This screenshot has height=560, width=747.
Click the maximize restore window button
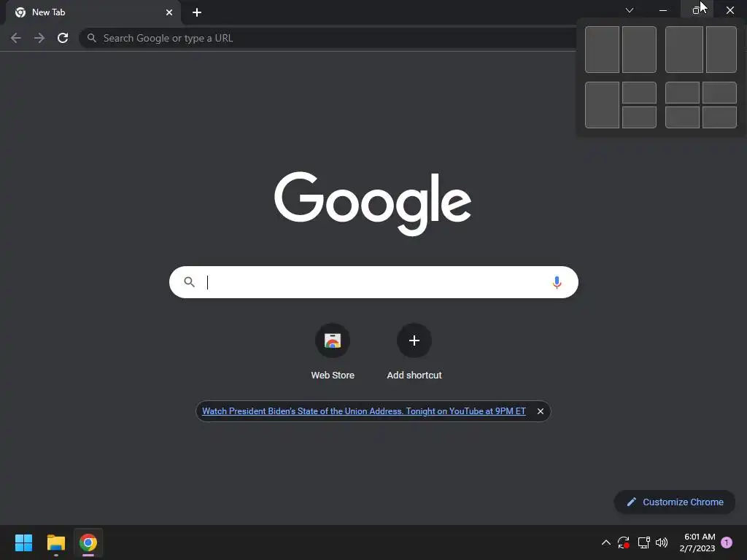(x=697, y=10)
